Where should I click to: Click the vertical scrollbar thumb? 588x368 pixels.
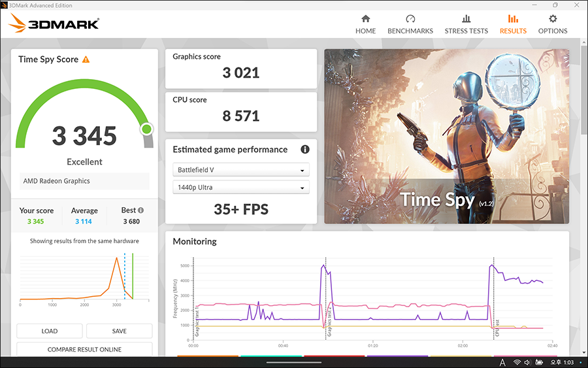(x=584, y=90)
